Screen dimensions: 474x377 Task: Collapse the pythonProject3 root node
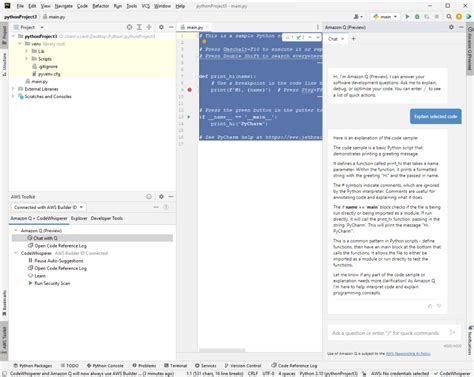click(13, 36)
